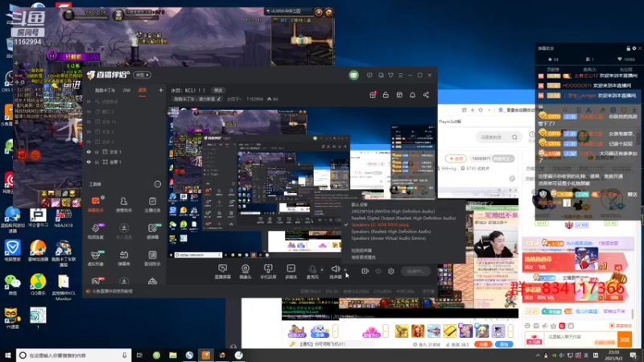Toggle lock on 文本 1 source
This screenshot has height=362, width=644.
pyautogui.click(x=97, y=152)
